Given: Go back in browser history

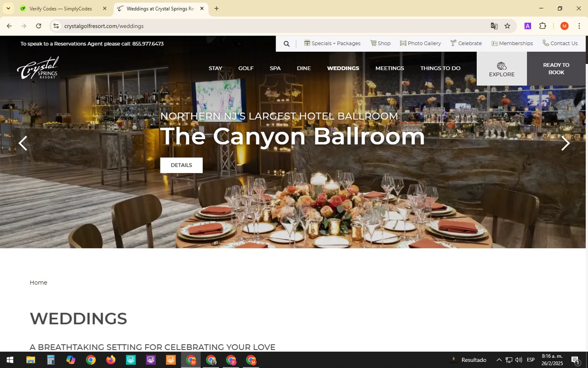Looking at the screenshot, I should coord(9,26).
